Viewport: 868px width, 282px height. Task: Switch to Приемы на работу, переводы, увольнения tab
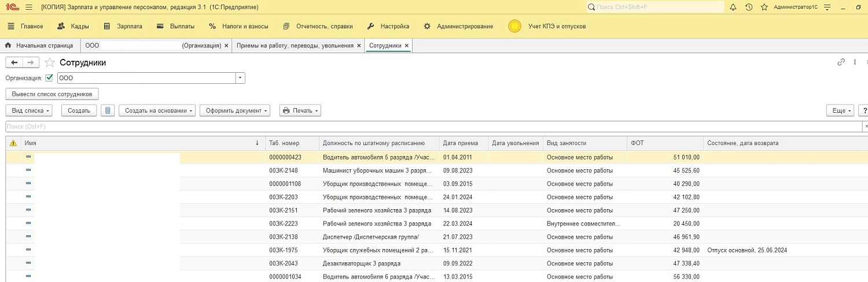tap(295, 46)
